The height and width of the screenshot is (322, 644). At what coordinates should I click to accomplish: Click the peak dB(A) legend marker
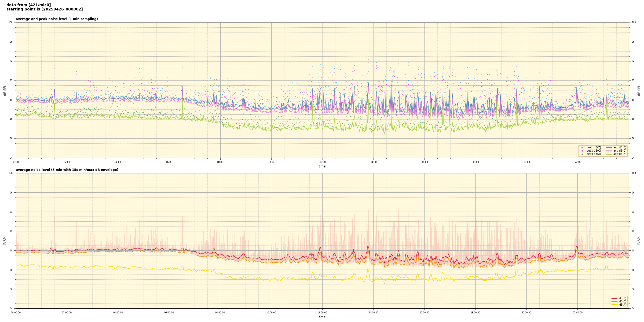click(582, 154)
